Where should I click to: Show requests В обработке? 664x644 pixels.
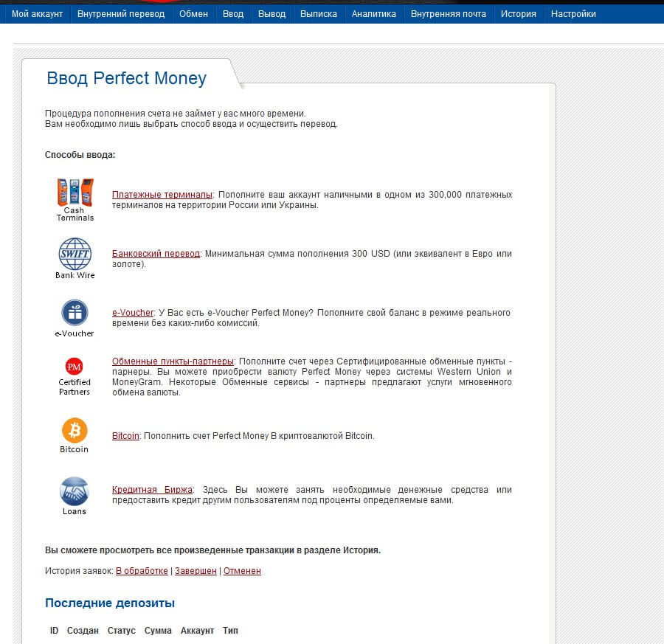(142, 571)
